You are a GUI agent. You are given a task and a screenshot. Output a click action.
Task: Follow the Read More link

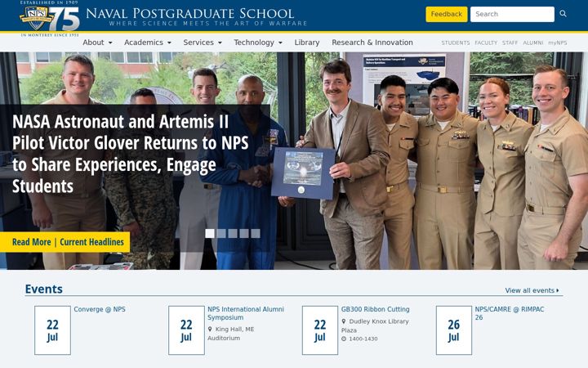(32, 242)
